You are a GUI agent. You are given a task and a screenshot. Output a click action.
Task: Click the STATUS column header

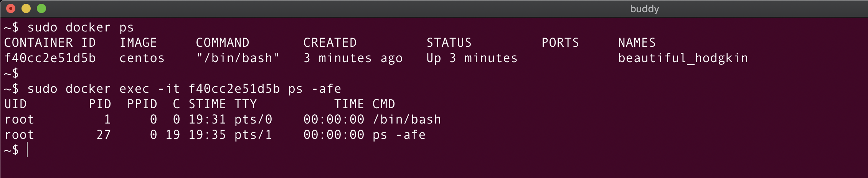(449, 43)
